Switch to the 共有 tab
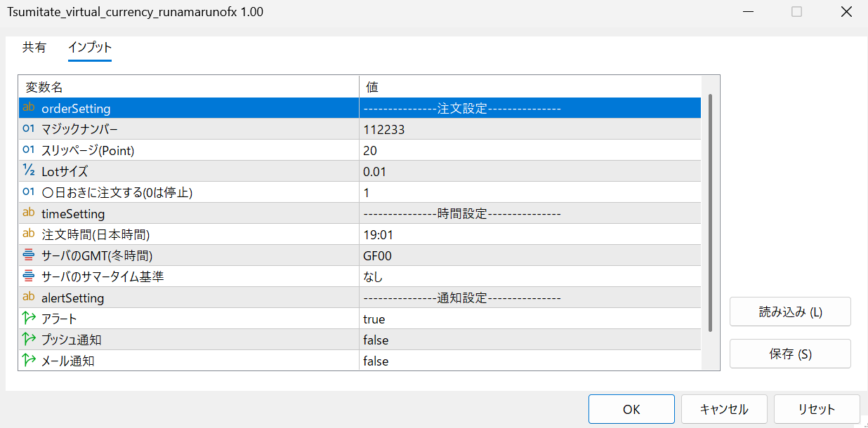The height and width of the screenshot is (428, 868). tap(34, 48)
